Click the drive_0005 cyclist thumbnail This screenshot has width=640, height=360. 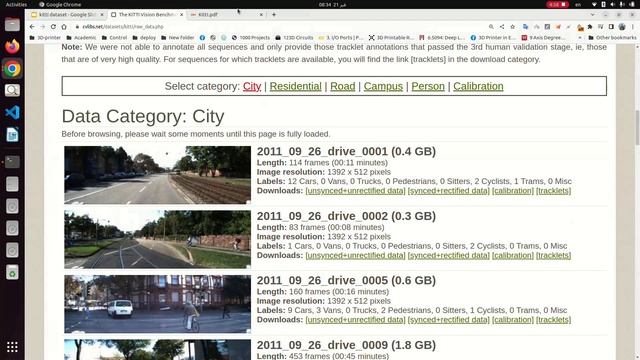(x=158, y=304)
